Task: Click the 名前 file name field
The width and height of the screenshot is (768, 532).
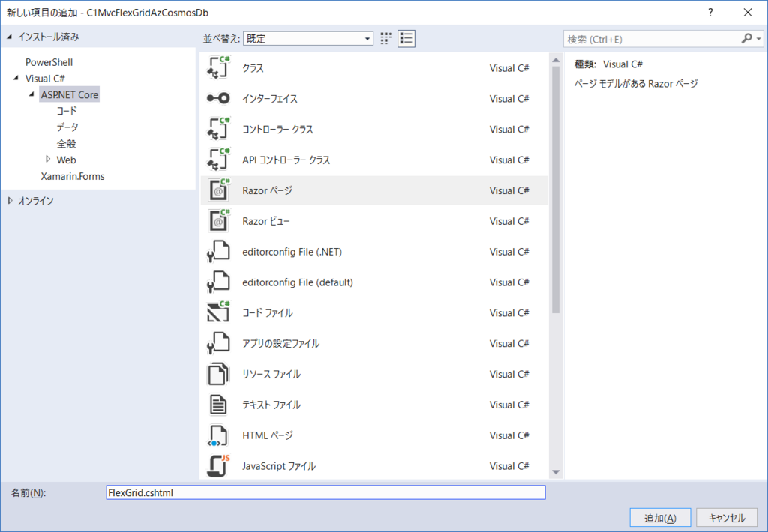Action: [x=325, y=492]
